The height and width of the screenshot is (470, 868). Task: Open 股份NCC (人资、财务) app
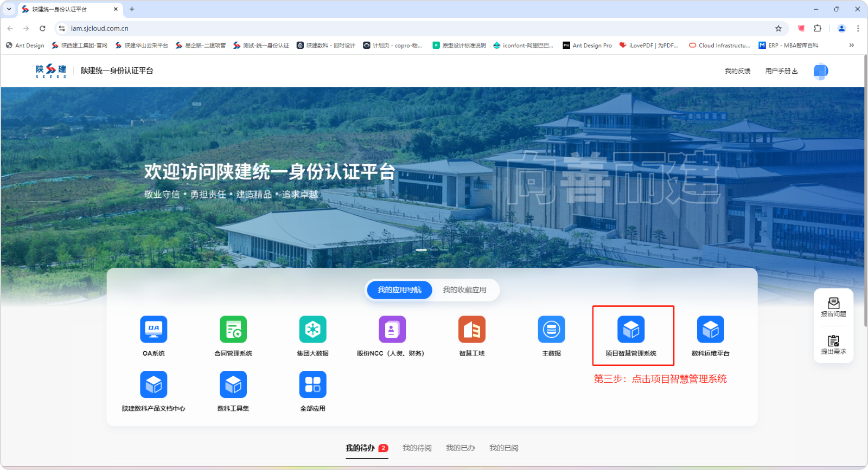pos(392,330)
